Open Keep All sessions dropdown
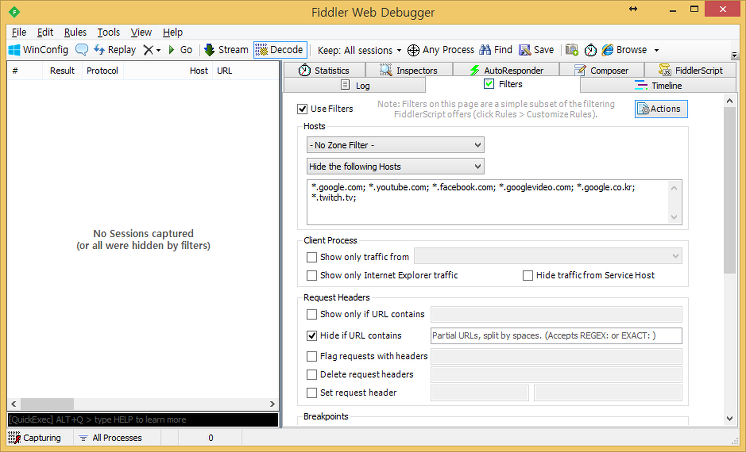 359,50
